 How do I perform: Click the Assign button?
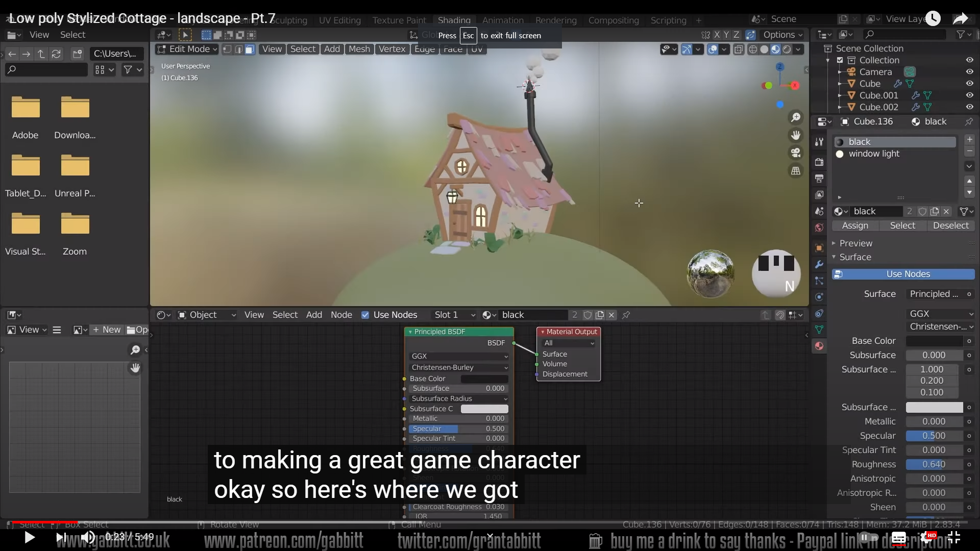click(855, 226)
